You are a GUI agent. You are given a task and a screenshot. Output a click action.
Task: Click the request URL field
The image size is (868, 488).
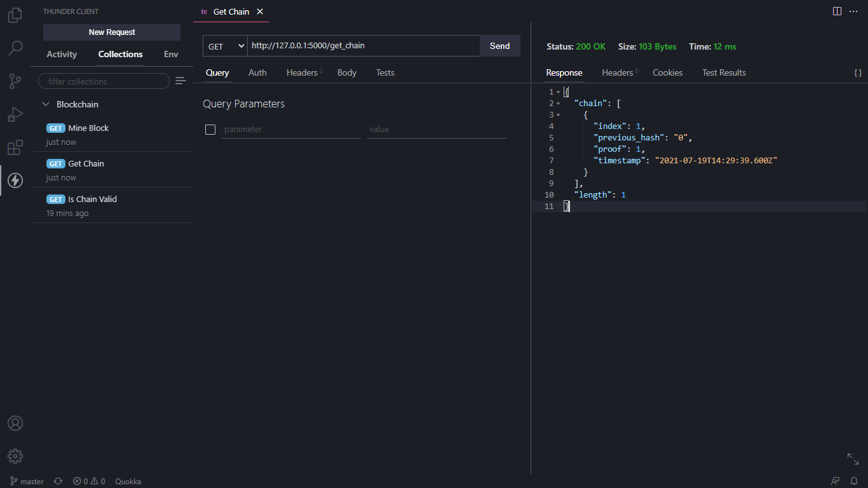(363, 46)
